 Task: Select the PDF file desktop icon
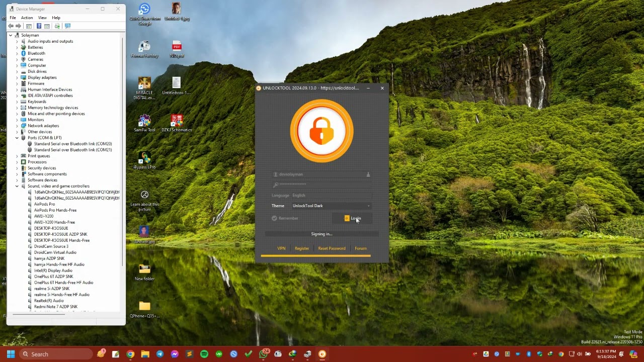click(x=177, y=49)
